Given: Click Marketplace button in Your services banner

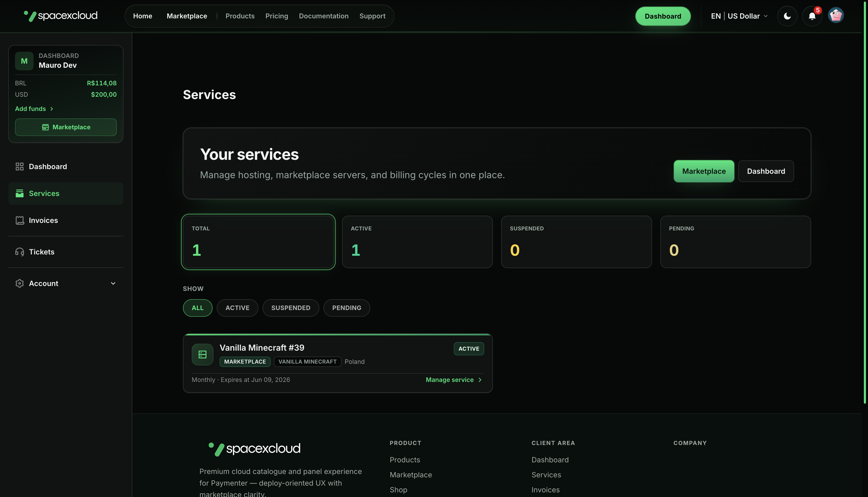Looking at the screenshot, I should click(704, 171).
